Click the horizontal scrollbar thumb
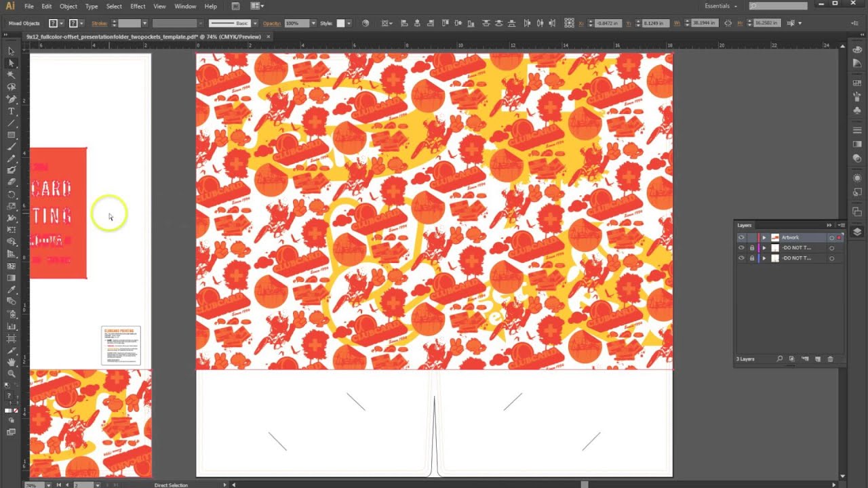Viewport: 868px width, 488px height. (585, 485)
